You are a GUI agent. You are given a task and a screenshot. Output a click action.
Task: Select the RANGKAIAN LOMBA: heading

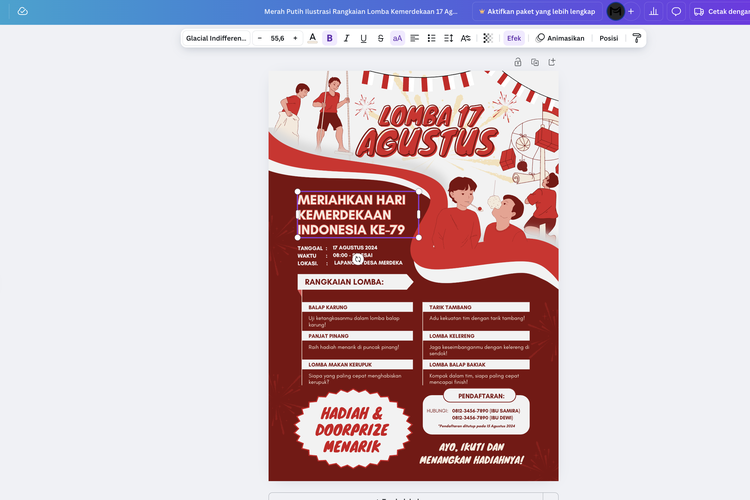tap(344, 282)
